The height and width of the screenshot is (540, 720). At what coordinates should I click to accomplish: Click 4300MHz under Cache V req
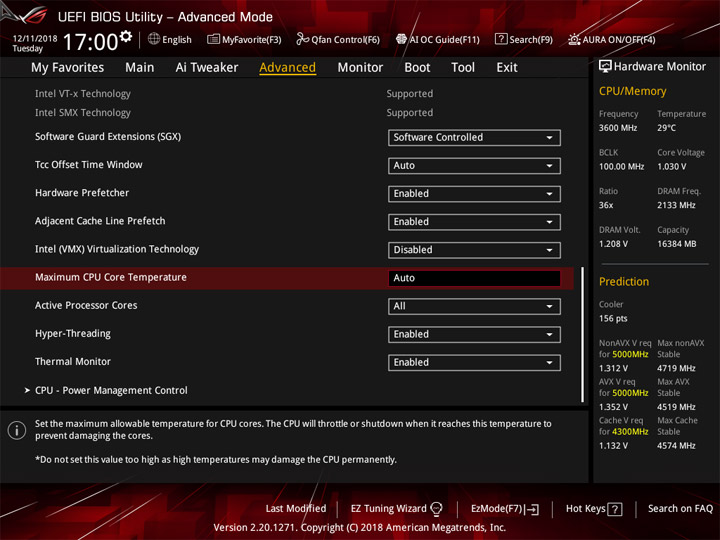[x=630, y=432]
